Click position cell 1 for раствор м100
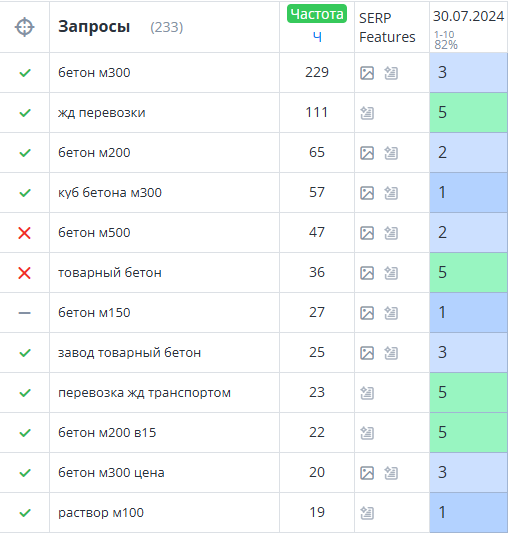The width and height of the screenshot is (508, 533). [x=469, y=512]
